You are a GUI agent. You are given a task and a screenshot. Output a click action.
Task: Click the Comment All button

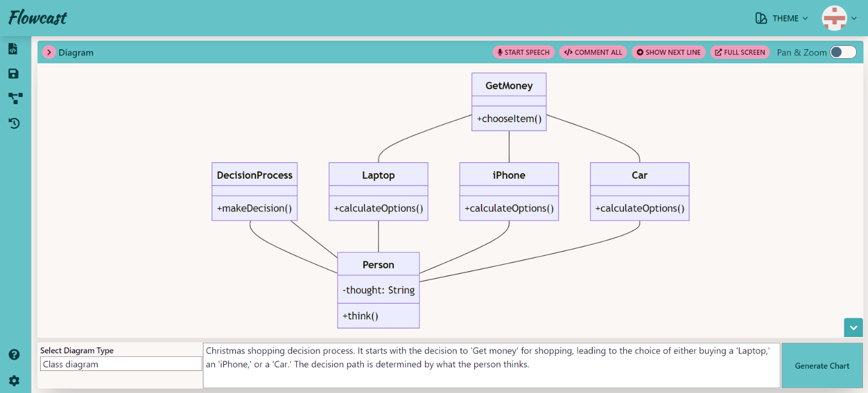click(593, 52)
